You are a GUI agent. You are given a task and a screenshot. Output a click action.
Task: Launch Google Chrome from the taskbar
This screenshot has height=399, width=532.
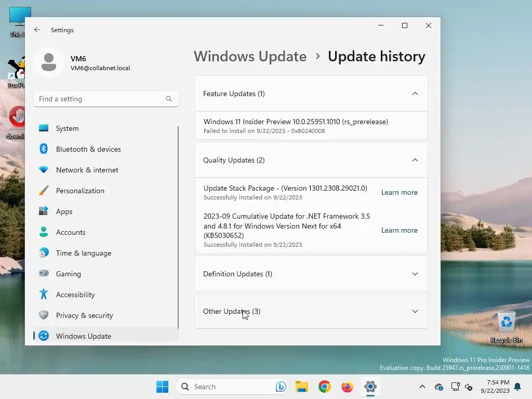pyautogui.click(x=325, y=387)
